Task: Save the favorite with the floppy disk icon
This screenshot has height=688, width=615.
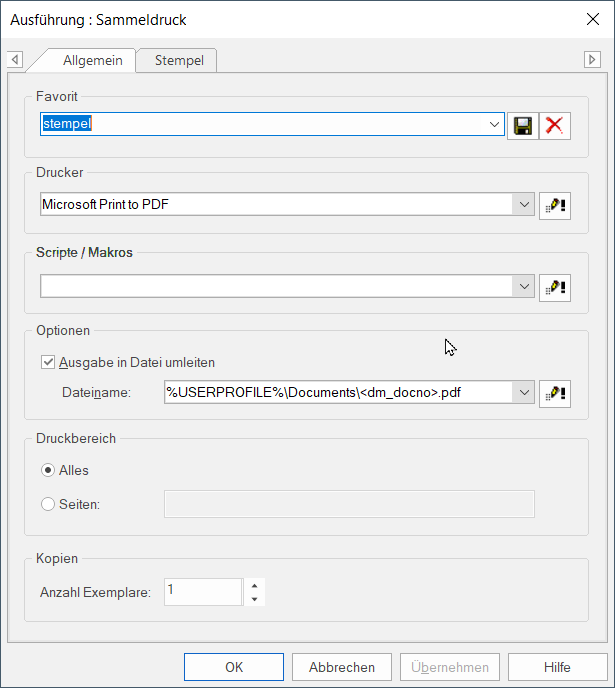Action: tap(522, 125)
